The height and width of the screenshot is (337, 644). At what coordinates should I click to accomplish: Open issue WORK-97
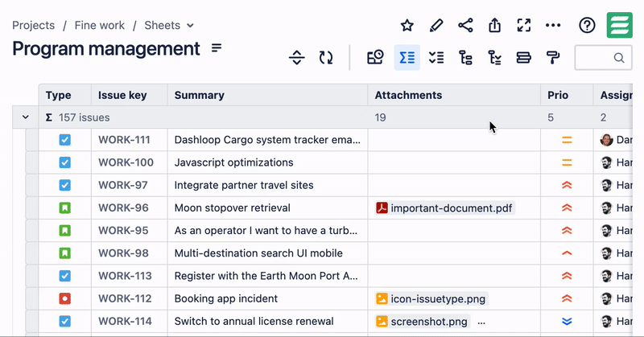pyautogui.click(x=123, y=185)
